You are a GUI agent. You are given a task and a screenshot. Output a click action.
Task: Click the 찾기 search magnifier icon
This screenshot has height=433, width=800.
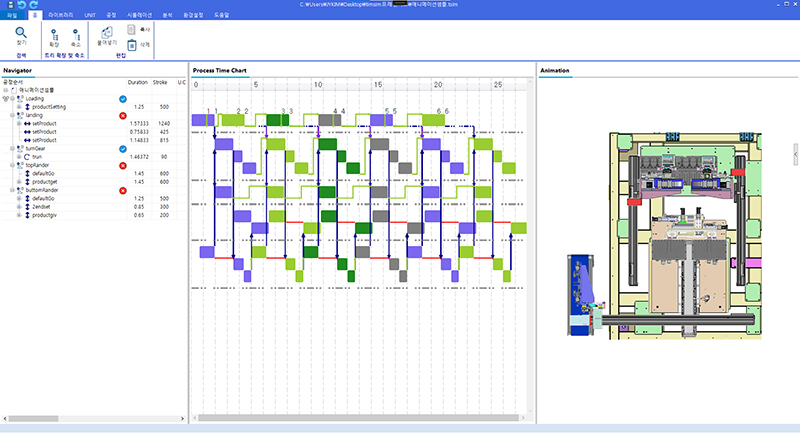point(20,33)
